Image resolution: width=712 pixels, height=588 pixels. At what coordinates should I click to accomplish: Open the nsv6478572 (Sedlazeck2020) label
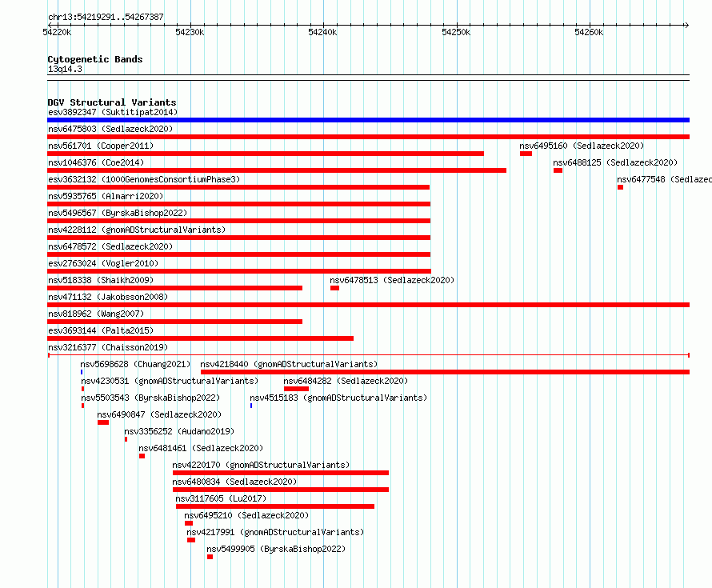pyautogui.click(x=110, y=246)
